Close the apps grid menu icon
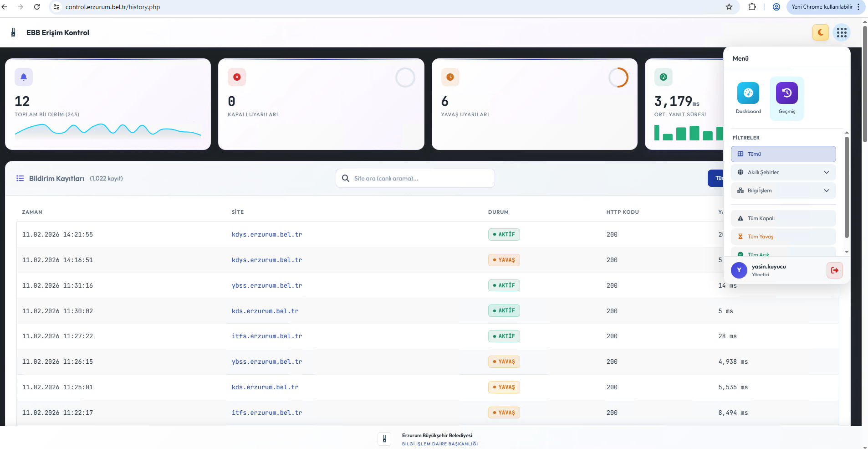Image resolution: width=868 pixels, height=449 pixels. click(841, 32)
